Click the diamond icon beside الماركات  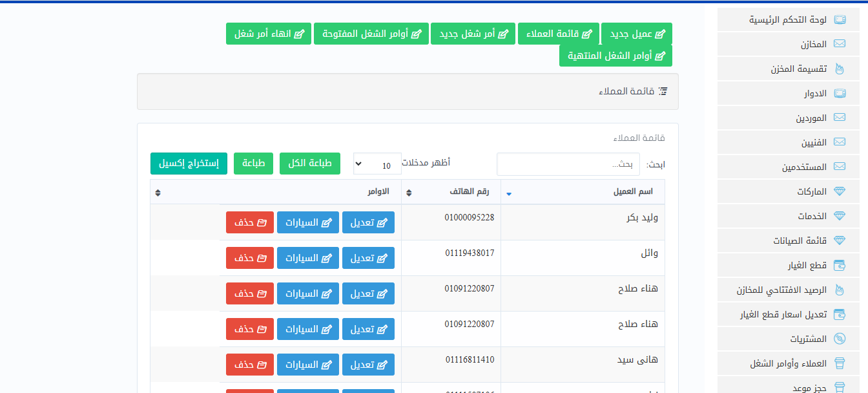click(x=840, y=191)
